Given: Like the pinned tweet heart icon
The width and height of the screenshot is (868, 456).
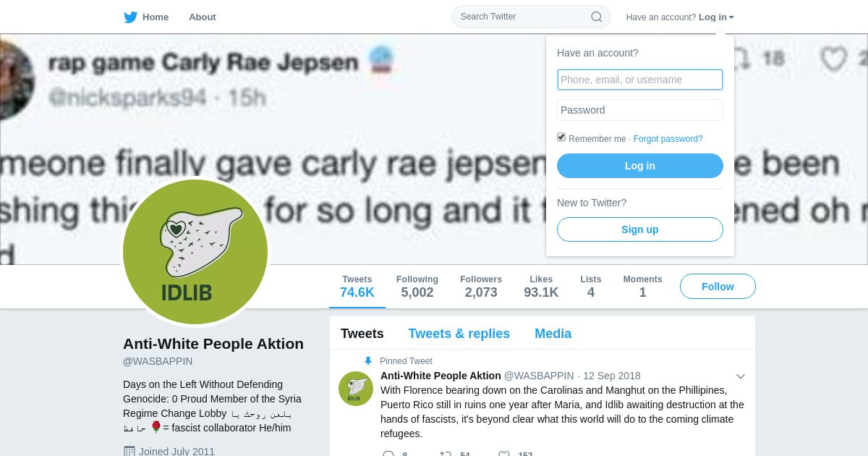Looking at the screenshot, I should click(x=504, y=454).
